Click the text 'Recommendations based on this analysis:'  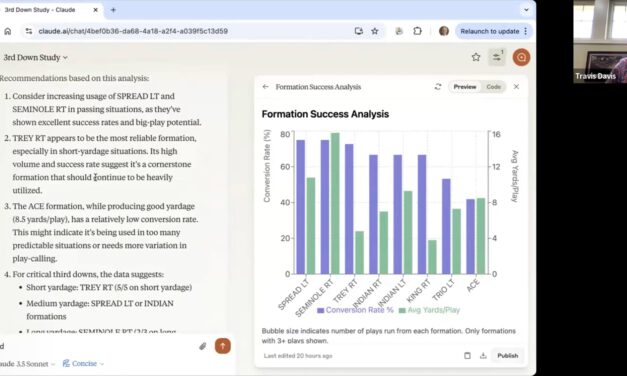pyautogui.click(x=74, y=78)
